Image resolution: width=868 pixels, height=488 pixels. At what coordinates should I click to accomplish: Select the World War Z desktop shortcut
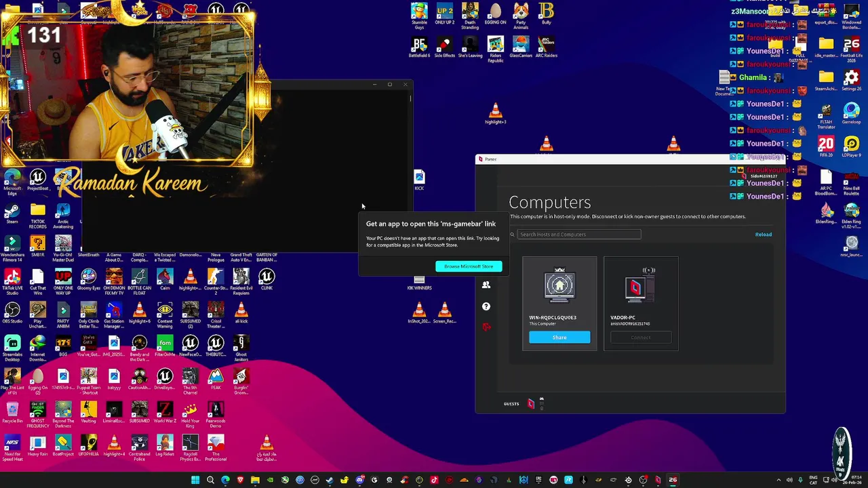[165, 413]
